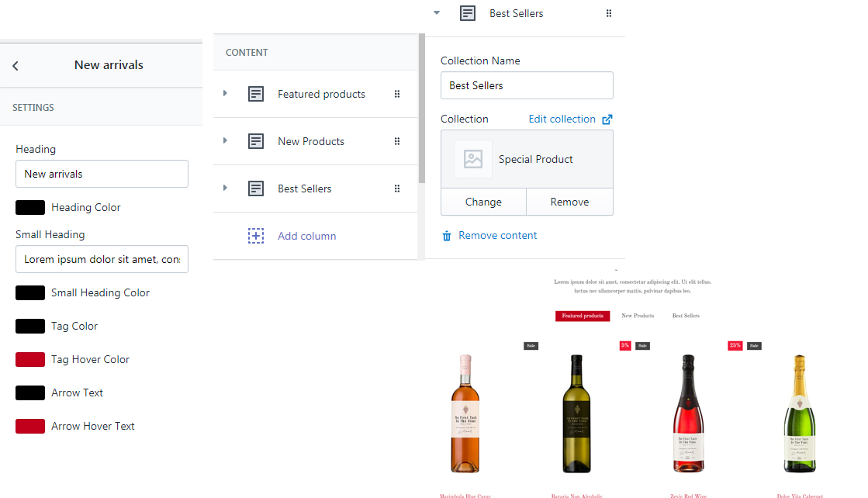This screenshot has width=868, height=498.
Task: Expand the New Products block
Action: [225, 140]
